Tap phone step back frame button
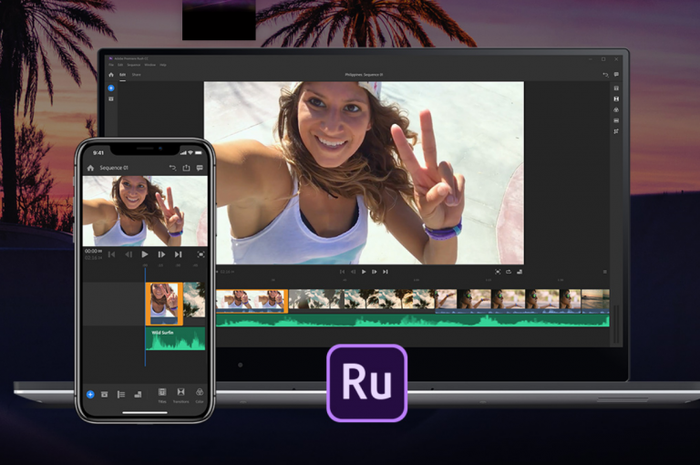This screenshot has width=700, height=465. [x=129, y=254]
